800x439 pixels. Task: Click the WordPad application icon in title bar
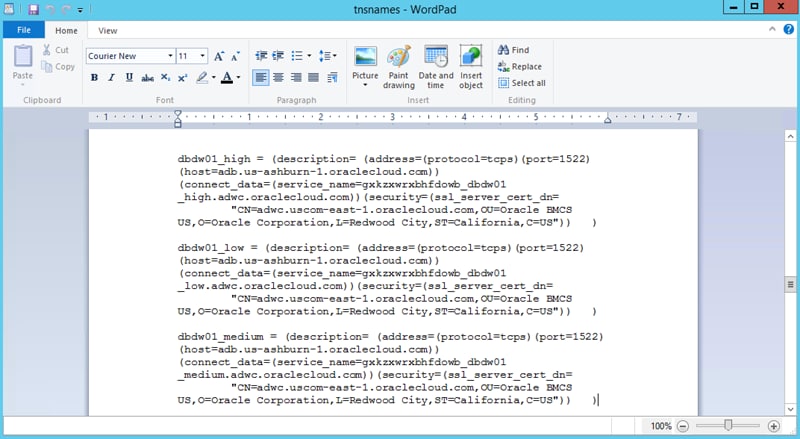tap(9, 9)
